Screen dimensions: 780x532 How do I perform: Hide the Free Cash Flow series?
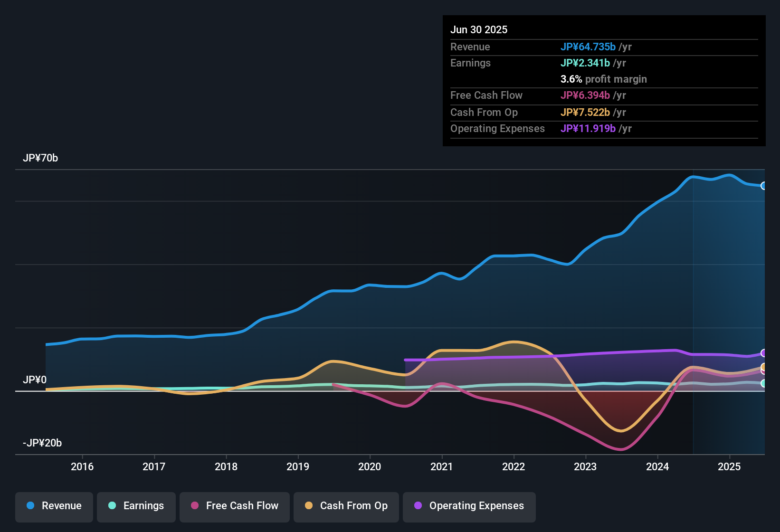[x=235, y=506]
